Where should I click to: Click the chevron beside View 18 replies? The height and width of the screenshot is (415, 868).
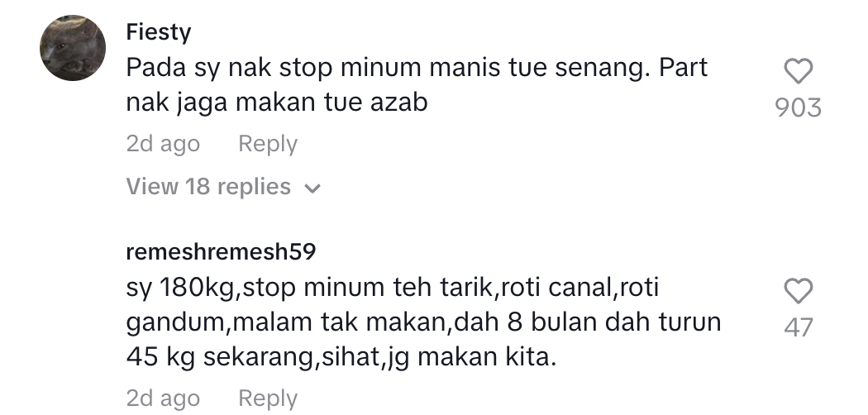coord(312,188)
